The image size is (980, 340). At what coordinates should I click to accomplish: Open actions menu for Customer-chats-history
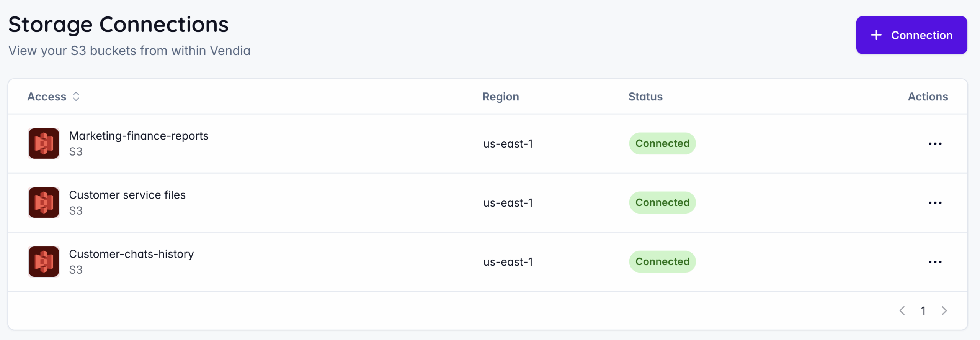click(935, 262)
